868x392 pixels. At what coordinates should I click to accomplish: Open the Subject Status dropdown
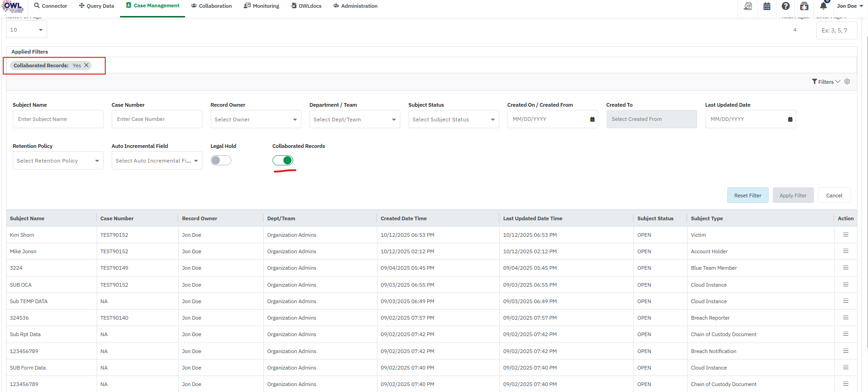453,119
